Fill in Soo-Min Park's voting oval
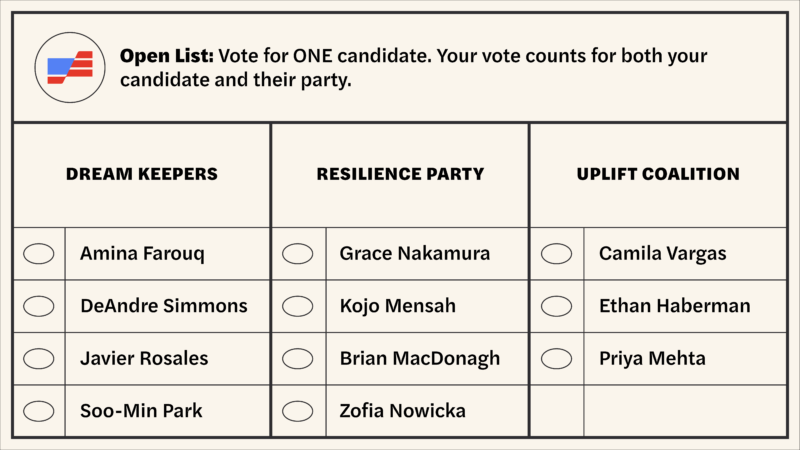This screenshot has width=800, height=450. (39, 410)
